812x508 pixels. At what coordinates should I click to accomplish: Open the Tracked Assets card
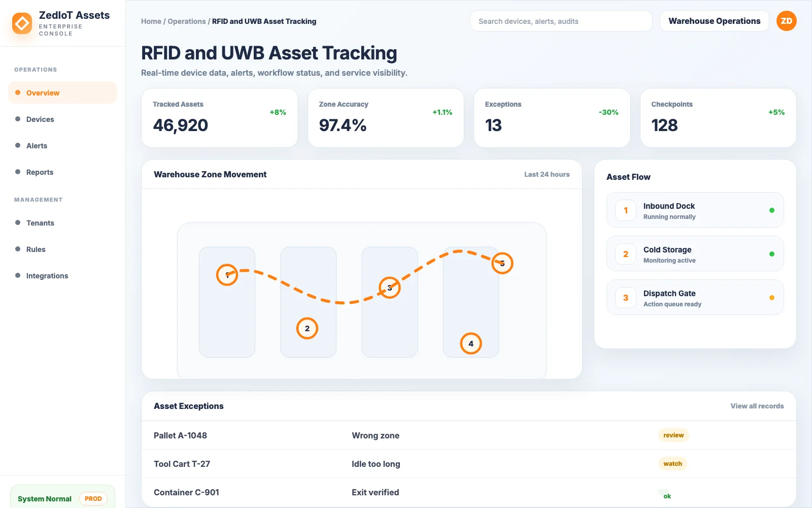[219, 118]
